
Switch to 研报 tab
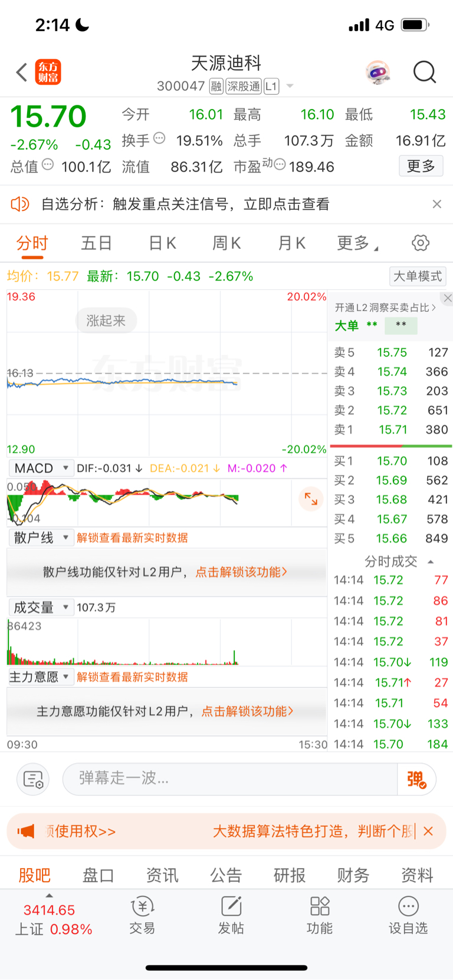pyautogui.click(x=290, y=875)
